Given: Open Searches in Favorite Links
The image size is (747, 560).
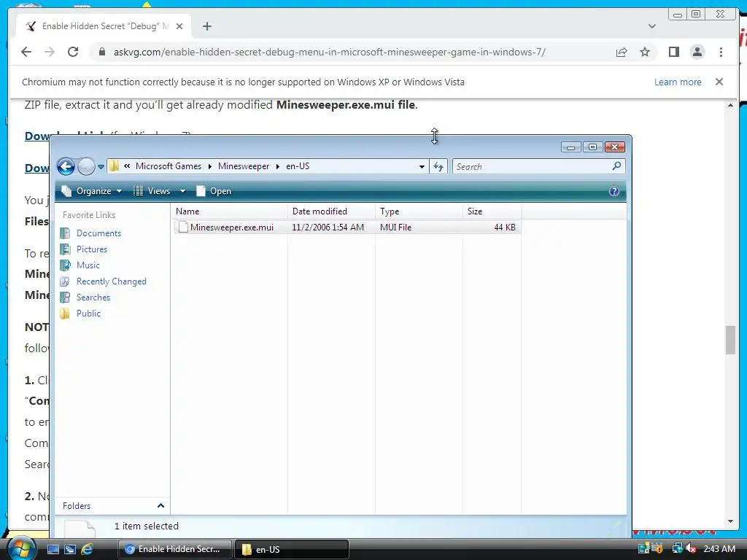Looking at the screenshot, I should pos(93,297).
